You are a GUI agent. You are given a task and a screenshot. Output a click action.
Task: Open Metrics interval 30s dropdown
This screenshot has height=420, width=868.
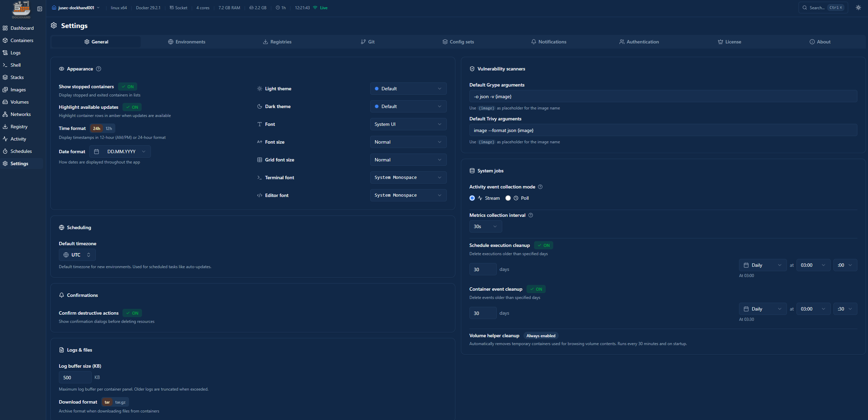pyautogui.click(x=485, y=226)
